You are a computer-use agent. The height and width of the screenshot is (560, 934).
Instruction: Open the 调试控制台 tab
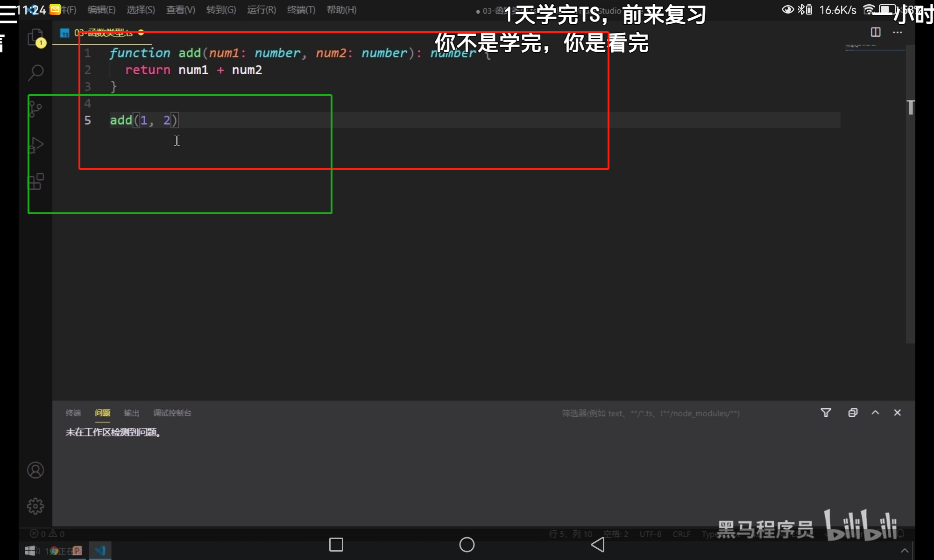pos(172,413)
